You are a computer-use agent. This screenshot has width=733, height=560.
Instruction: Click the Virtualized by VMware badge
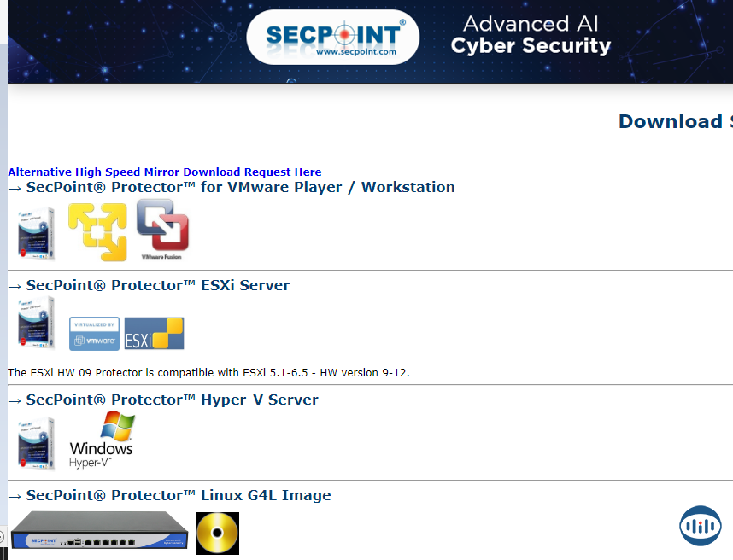(x=94, y=334)
